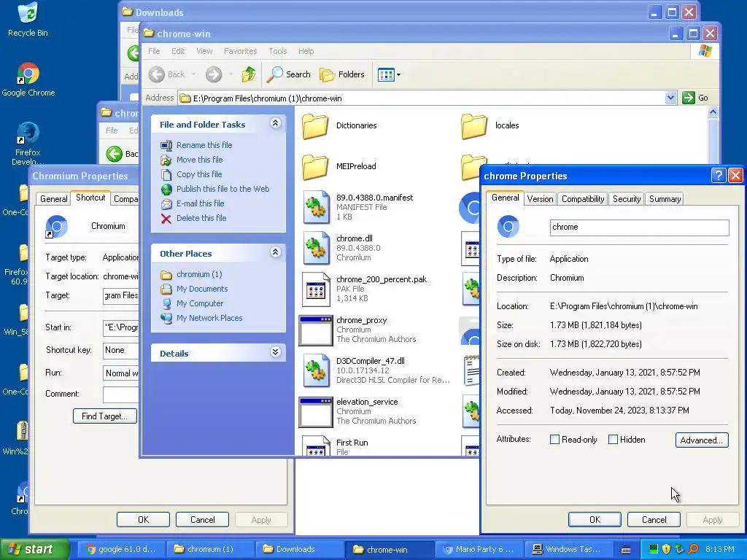This screenshot has height=560, width=747.
Task: Click E-mail this file
Action: [x=200, y=203]
